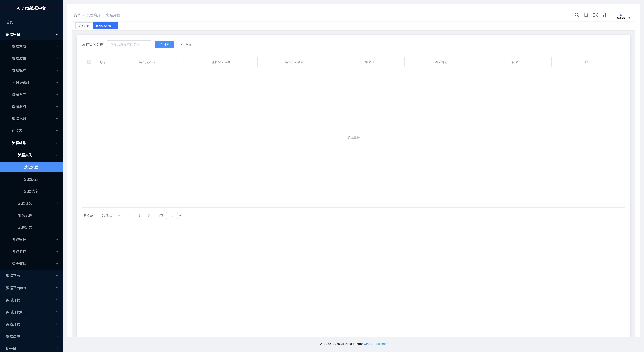Viewport: 644px width, 352px height.
Task: Click the 流程实列名称 column header
Action: pos(294,62)
